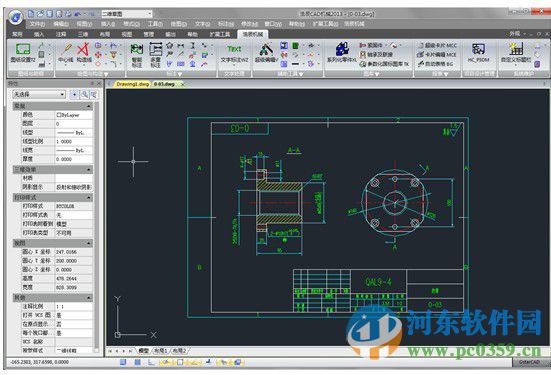551x375 pixels.
Task: Click the 图纸设置 drawing setup tool
Action: pyautogui.click(x=23, y=53)
